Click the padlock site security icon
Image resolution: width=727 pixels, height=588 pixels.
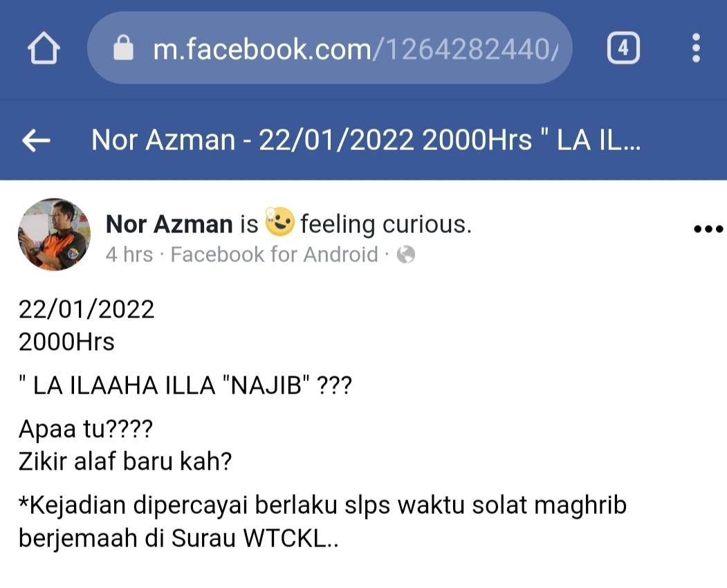tap(123, 47)
